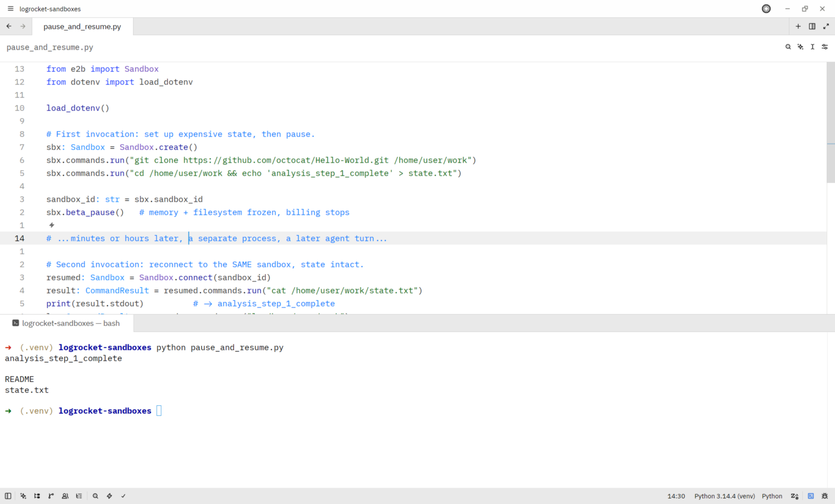Click the pause_and_resume.py breadcrumb

pyautogui.click(x=50, y=47)
